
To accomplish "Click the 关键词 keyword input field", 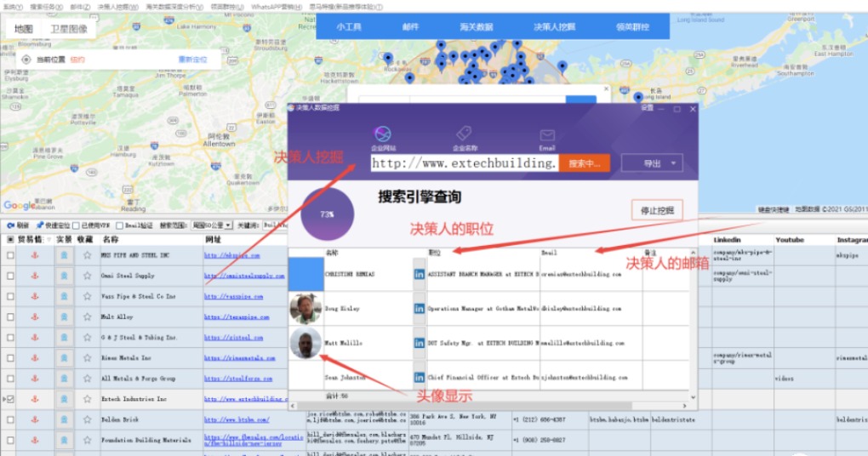I will (x=275, y=225).
